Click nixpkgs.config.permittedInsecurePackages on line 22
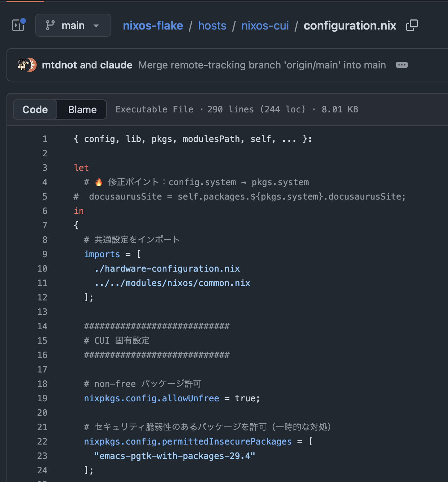 click(188, 442)
